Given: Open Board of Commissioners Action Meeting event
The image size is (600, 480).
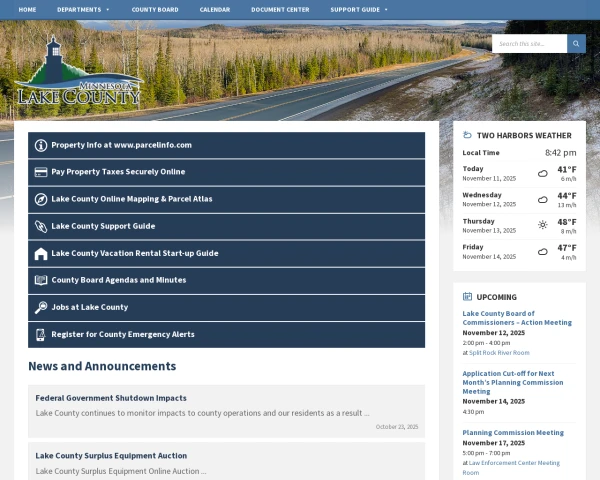Looking at the screenshot, I should point(517,318).
